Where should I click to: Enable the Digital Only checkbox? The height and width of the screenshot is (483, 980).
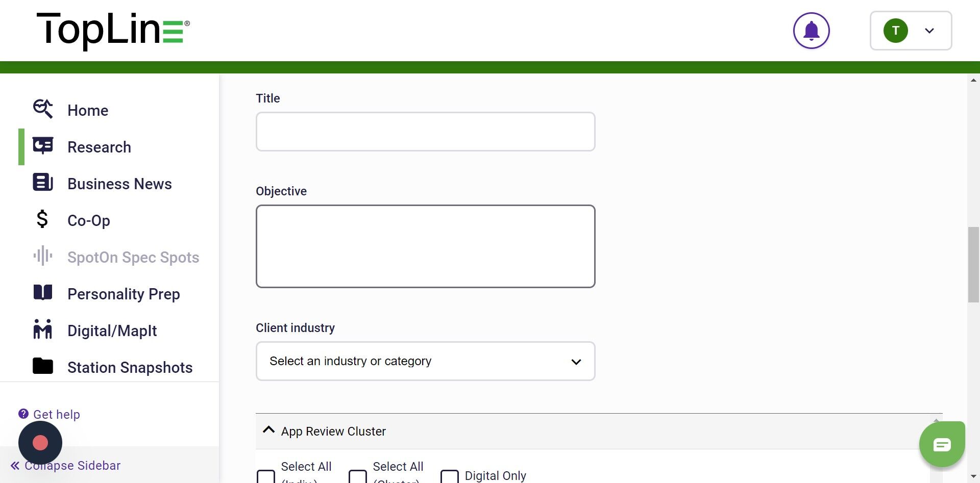[449, 476]
